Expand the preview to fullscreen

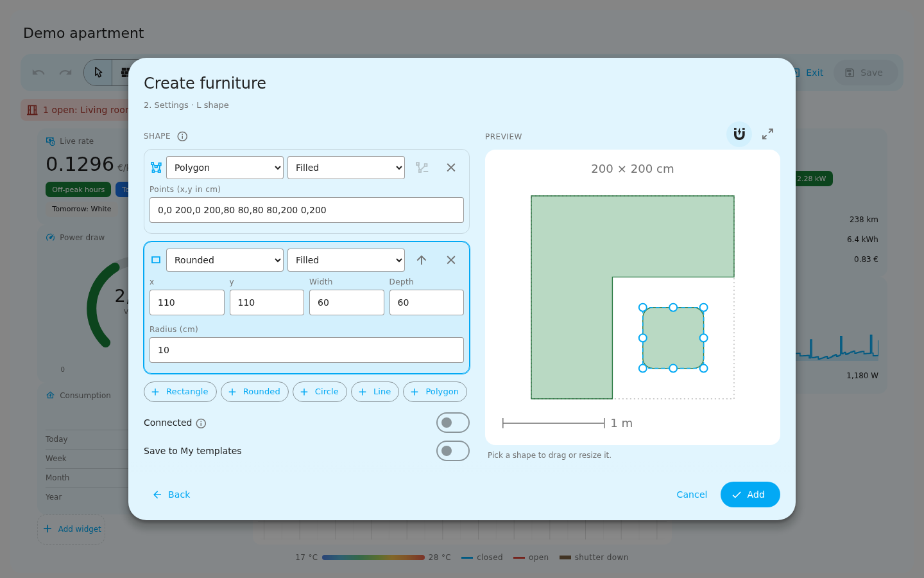click(767, 134)
